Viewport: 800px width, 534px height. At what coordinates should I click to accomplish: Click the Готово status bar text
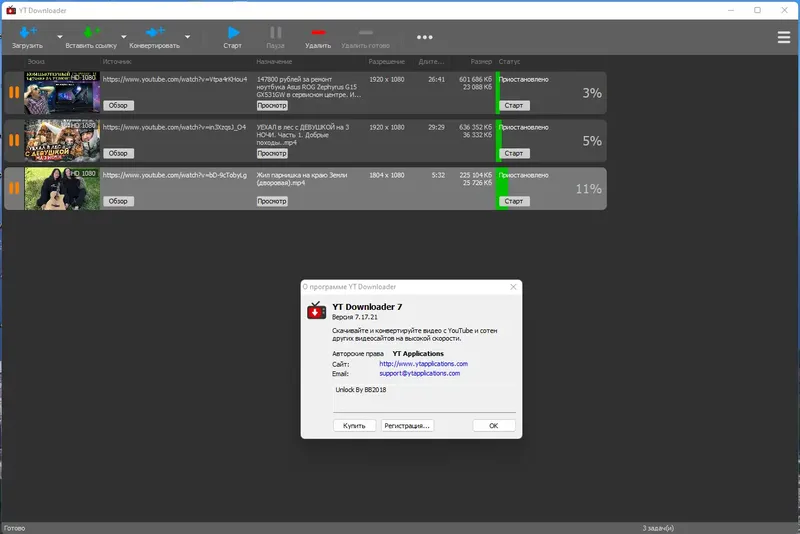click(x=14, y=528)
